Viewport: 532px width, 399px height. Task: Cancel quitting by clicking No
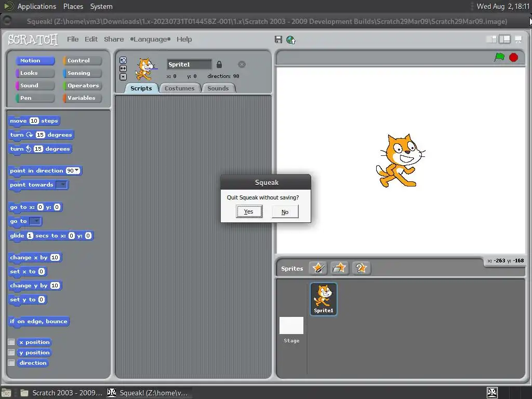285,212
